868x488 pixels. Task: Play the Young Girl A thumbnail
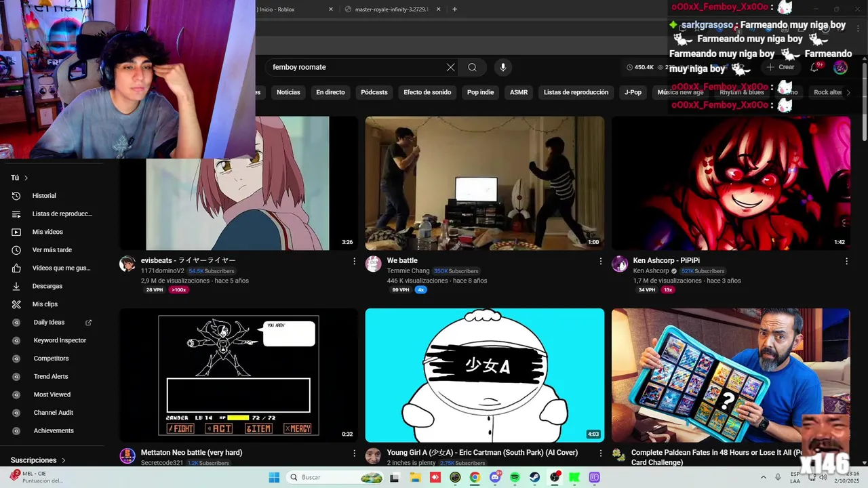pos(485,375)
